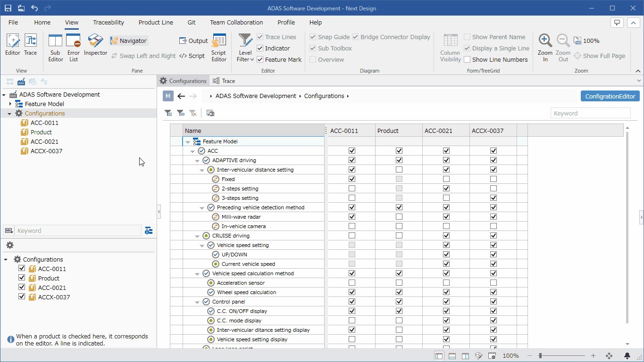
Task: Toggle the Sub Editor pane
Action: pyautogui.click(x=56, y=48)
